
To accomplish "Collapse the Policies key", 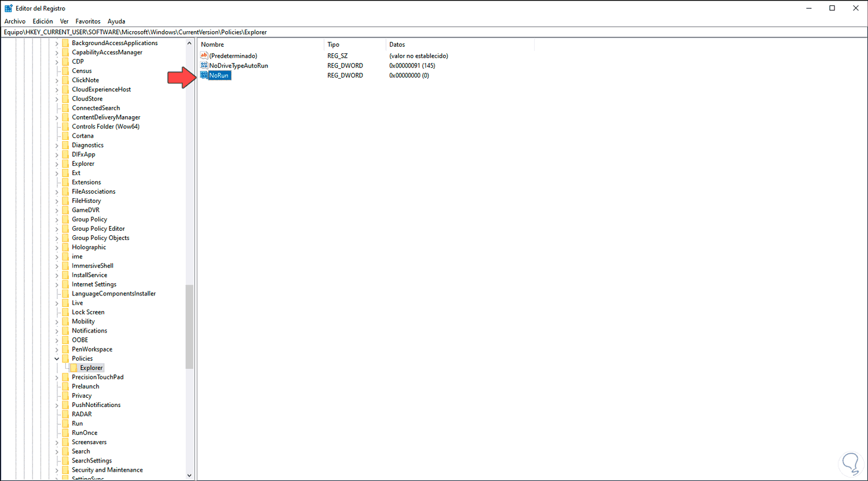I will [57, 358].
